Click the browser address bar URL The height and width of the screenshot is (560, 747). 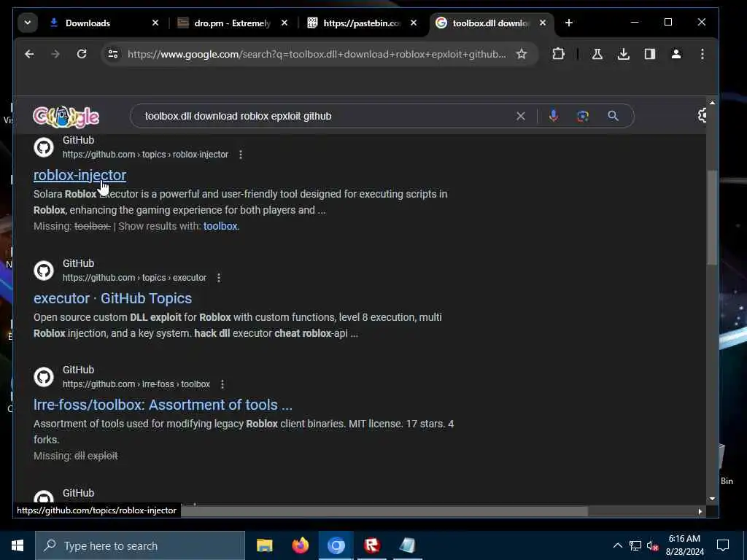[x=317, y=54]
